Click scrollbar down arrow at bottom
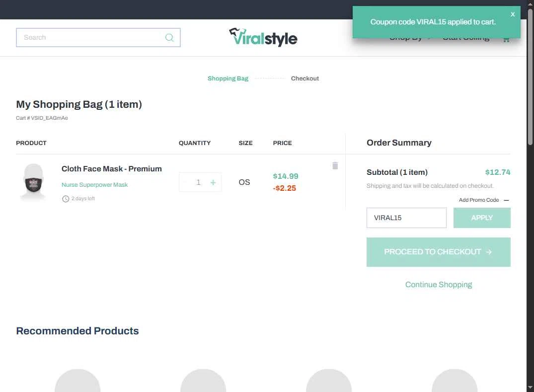 click(x=530, y=388)
